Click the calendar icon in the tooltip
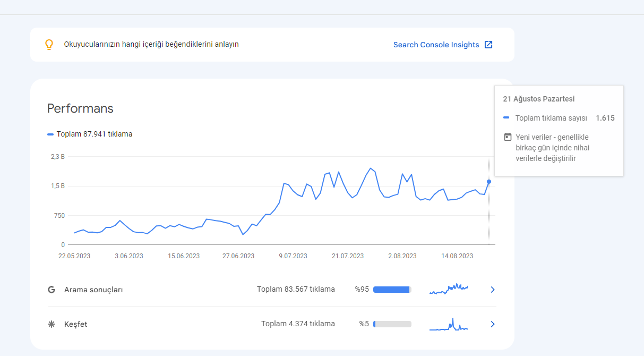The height and width of the screenshot is (356, 644). click(x=508, y=137)
